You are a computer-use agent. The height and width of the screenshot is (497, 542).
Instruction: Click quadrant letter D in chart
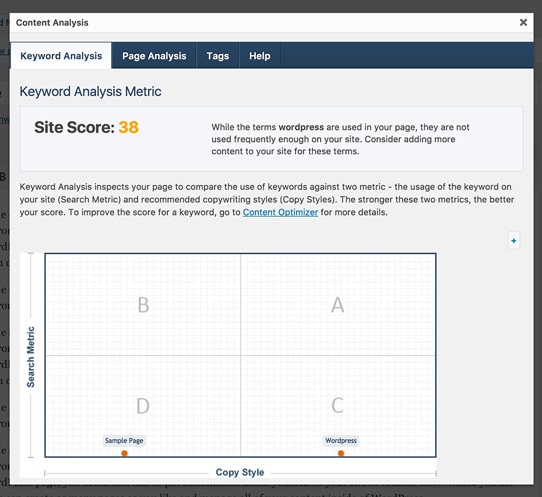[x=143, y=405]
